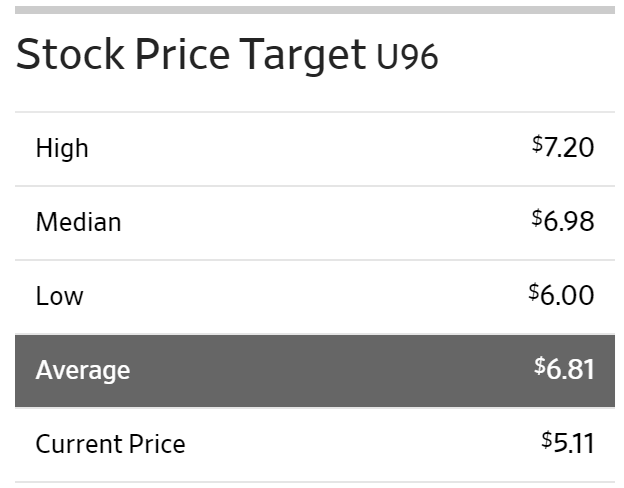The image size is (624, 488).
Task: Click the Stock Price Target heading
Action: [x=191, y=55]
